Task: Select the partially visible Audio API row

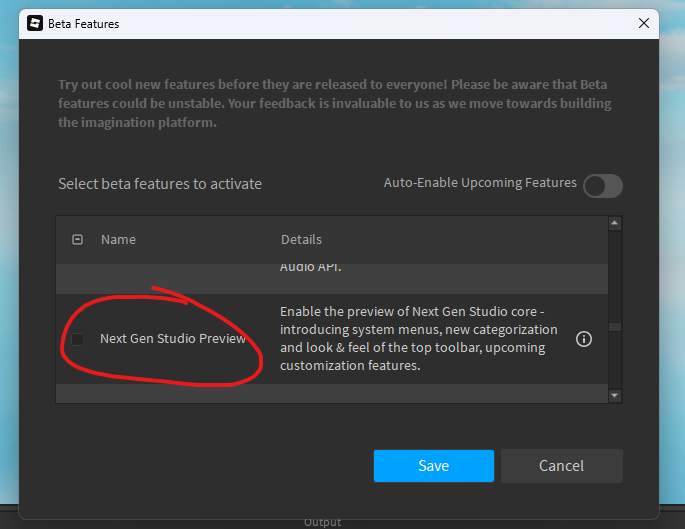Action: tap(332, 278)
